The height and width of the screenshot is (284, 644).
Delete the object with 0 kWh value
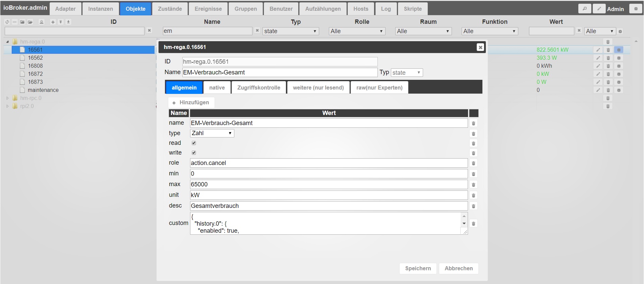608,66
